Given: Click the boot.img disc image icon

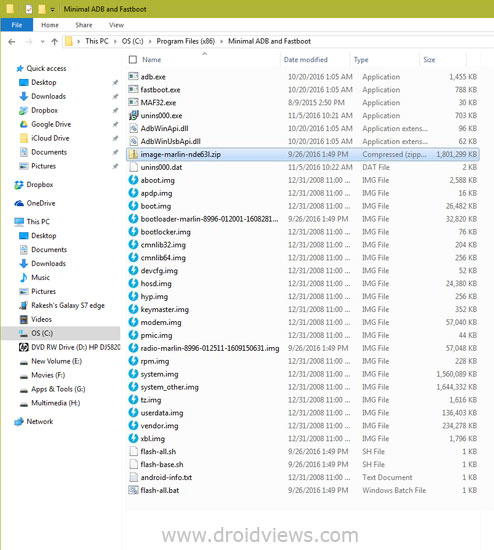Looking at the screenshot, I should [133, 206].
